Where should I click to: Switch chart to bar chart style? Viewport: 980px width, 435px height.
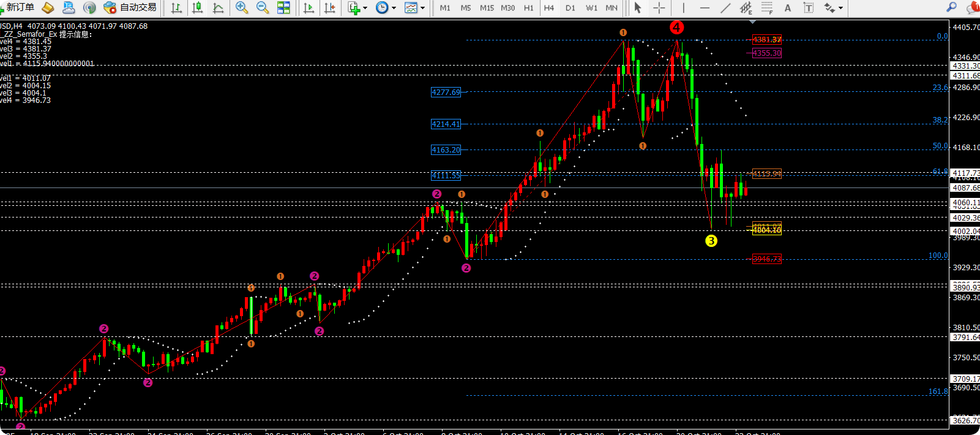(176, 8)
